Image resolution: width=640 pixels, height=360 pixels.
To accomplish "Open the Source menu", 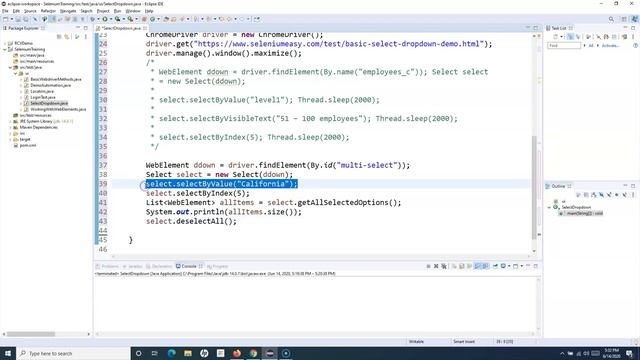I will coord(30,11).
